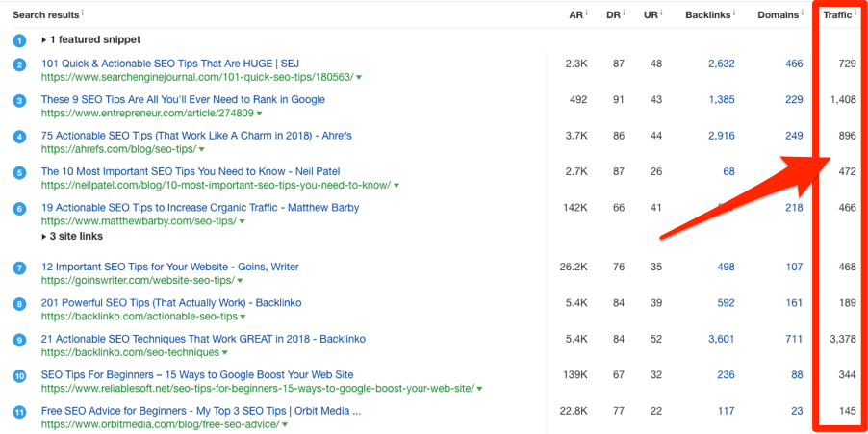Click backlinks count 3,601
This screenshot has width=868, height=434.
722,340
